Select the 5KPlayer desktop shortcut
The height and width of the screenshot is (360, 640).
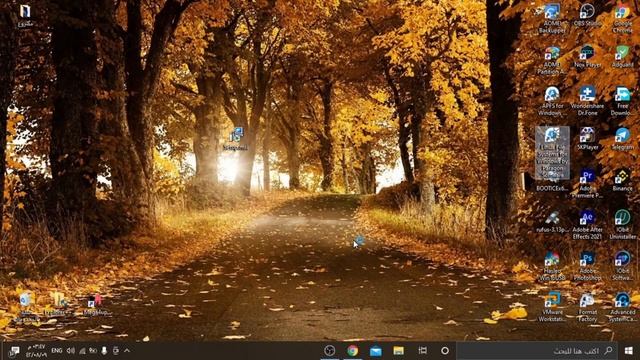tap(587, 139)
